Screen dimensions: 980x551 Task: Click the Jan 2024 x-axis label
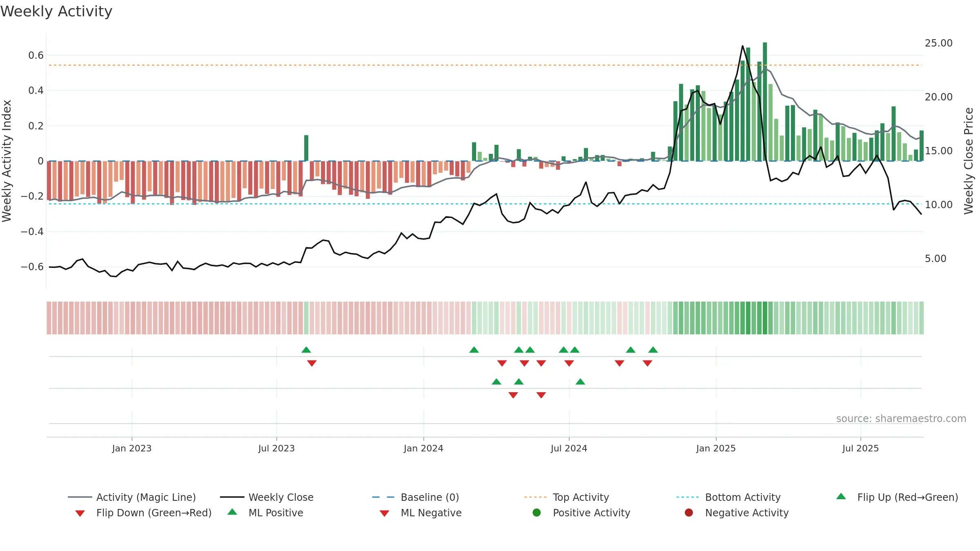pos(423,448)
